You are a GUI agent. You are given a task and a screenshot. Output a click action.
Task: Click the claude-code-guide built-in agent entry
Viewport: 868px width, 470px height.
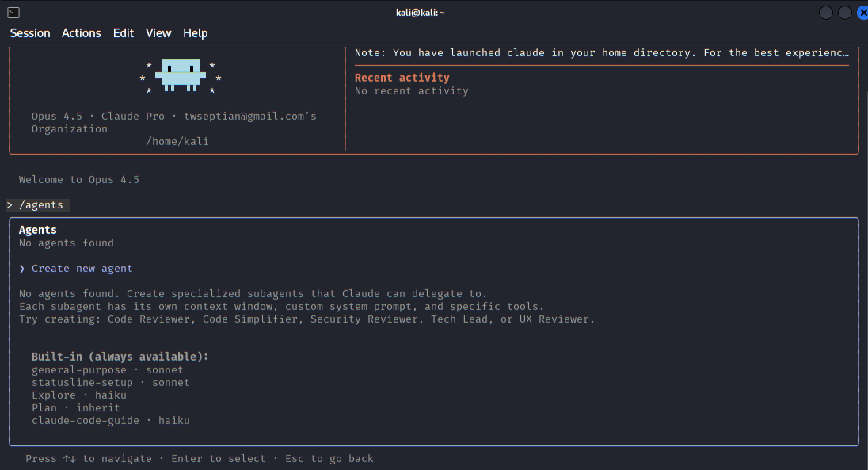click(111, 421)
